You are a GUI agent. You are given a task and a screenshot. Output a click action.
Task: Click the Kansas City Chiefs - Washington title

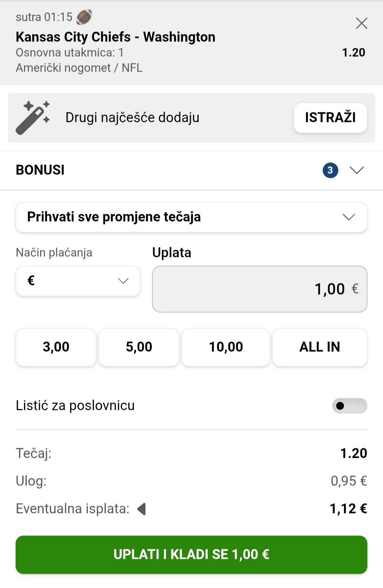[x=116, y=37]
